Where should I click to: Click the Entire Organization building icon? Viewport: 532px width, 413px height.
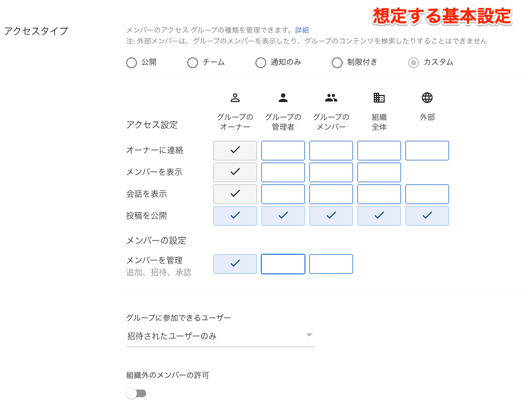[x=379, y=98]
